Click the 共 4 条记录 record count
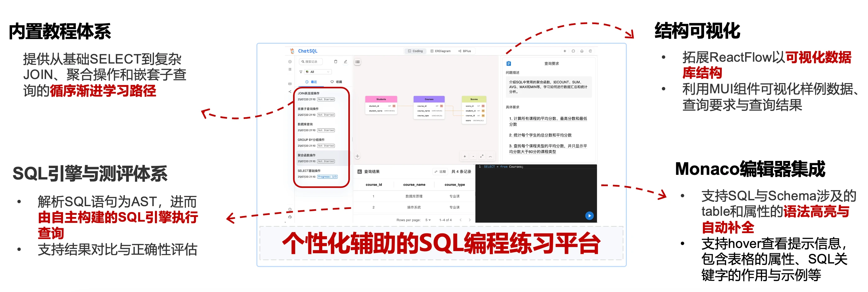Viewport: 868px width, 292px height. [461, 171]
